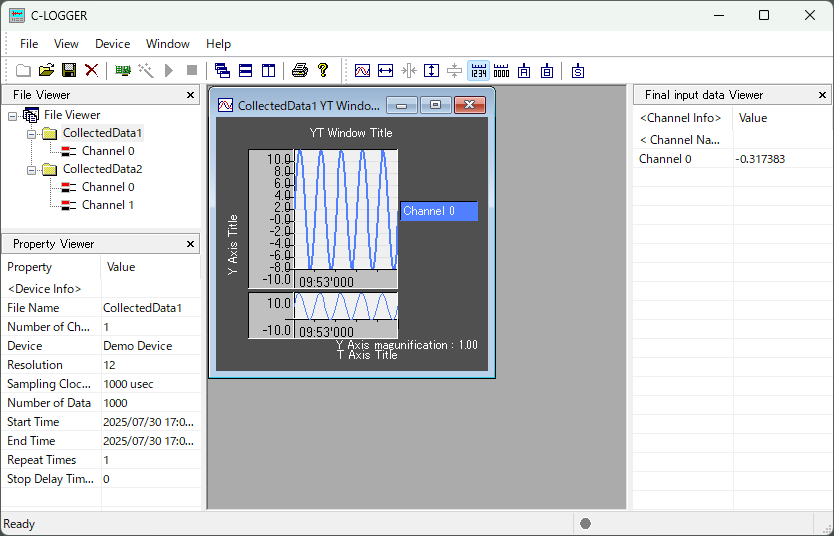The height and width of the screenshot is (536, 834).
Task: Click the red X delete icon
Action: point(91,70)
